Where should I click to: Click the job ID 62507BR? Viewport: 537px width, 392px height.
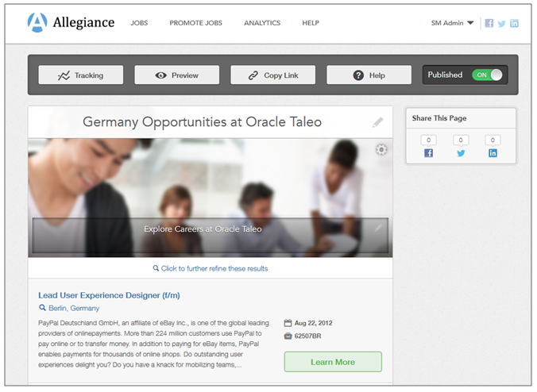[307, 336]
